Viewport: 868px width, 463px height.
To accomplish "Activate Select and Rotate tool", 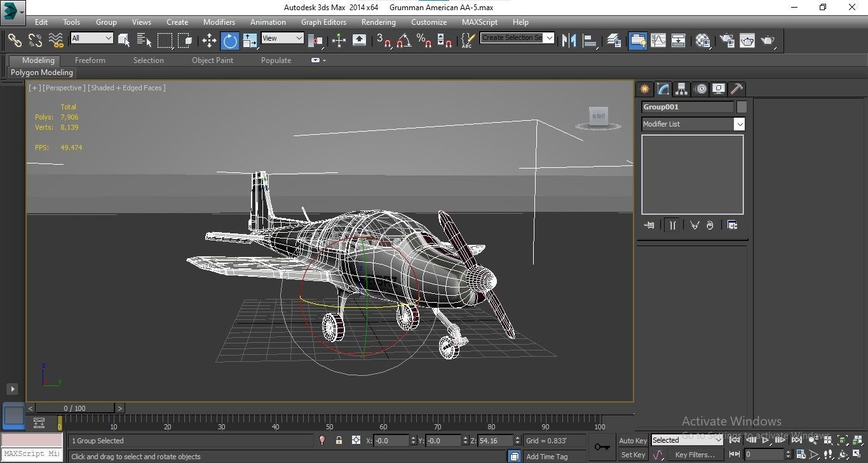I will click(x=229, y=41).
